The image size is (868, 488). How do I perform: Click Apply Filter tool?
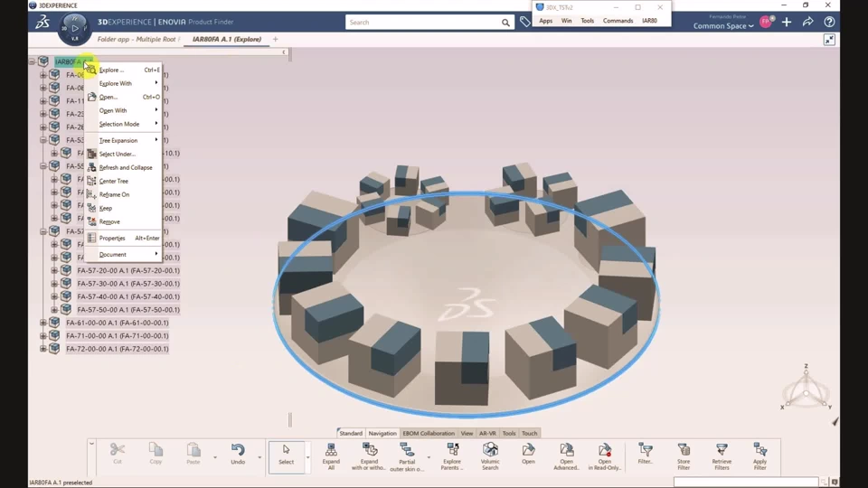point(760,456)
